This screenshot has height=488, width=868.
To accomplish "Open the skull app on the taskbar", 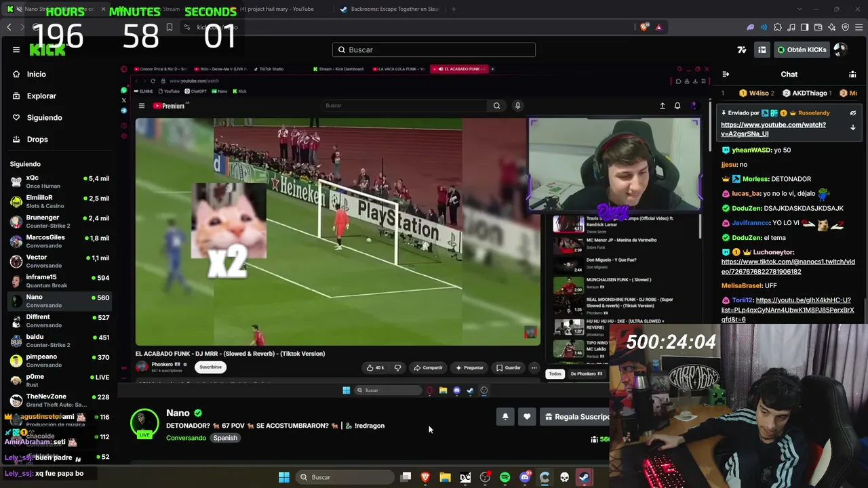I will pyautogui.click(x=564, y=477).
